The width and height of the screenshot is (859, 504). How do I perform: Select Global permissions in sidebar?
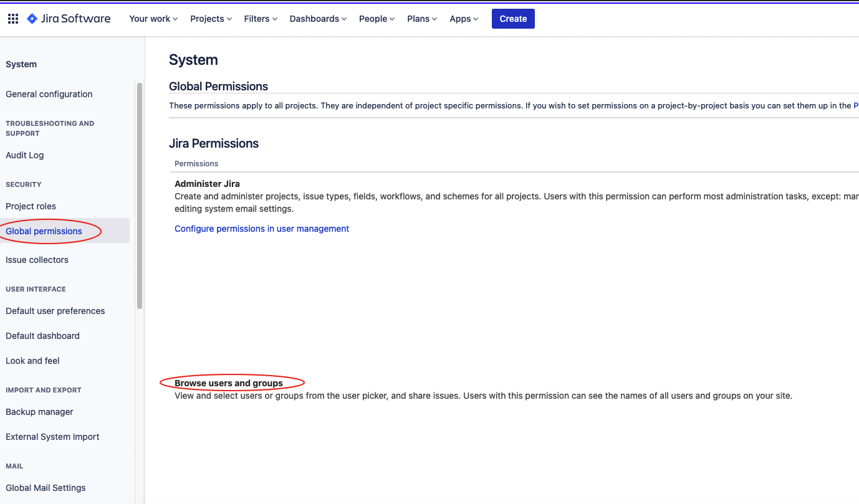coord(44,231)
